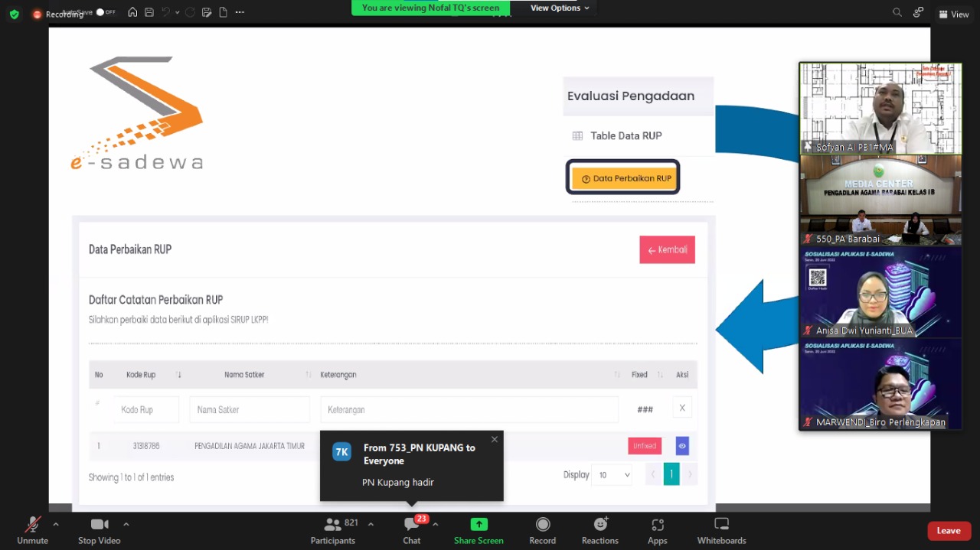Click the red Kembali button
Image resolution: width=980 pixels, height=550 pixels.
pyautogui.click(x=667, y=249)
